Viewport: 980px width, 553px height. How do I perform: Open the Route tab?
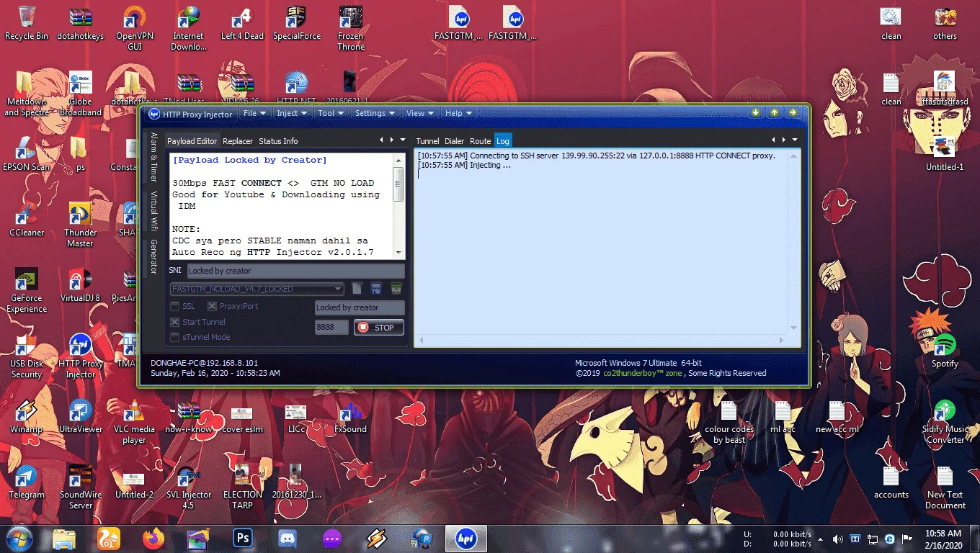480,141
